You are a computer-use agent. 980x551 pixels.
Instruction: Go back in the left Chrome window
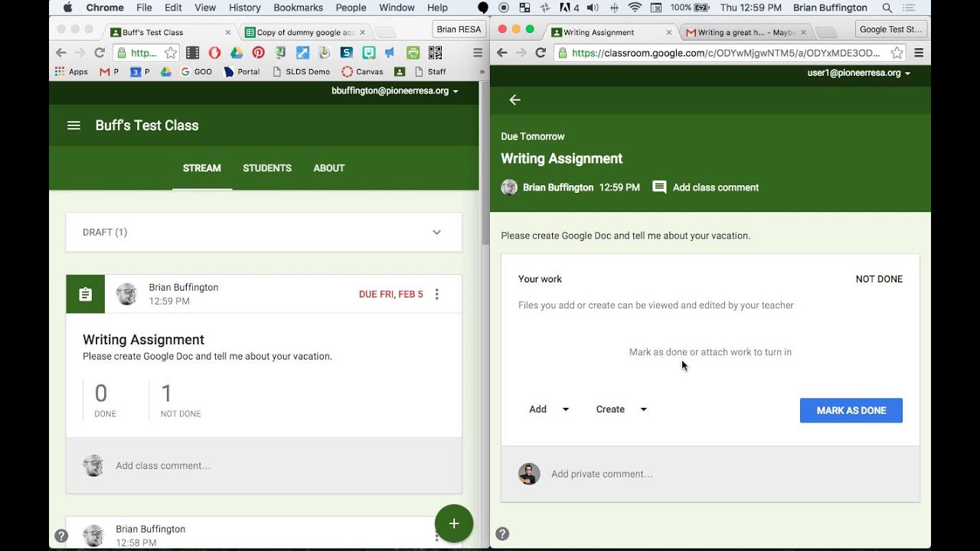(x=61, y=53)
